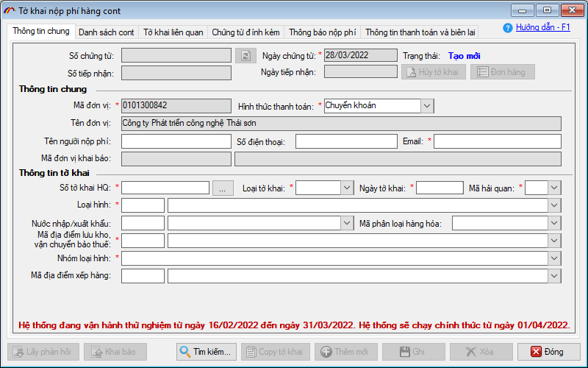Click the red trial-operation notice text

click(294, 325)
